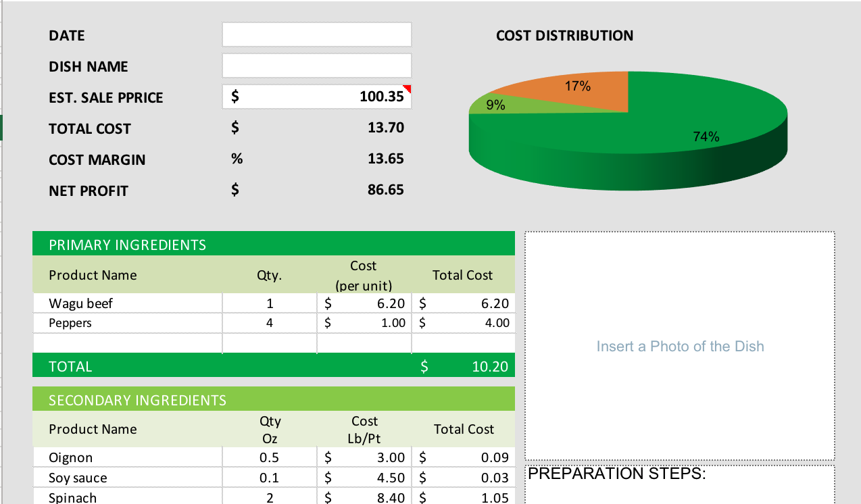861x504 pixels.
Task: Click the Peppers quantity cell showing 4
Action: tap(269, 322)
